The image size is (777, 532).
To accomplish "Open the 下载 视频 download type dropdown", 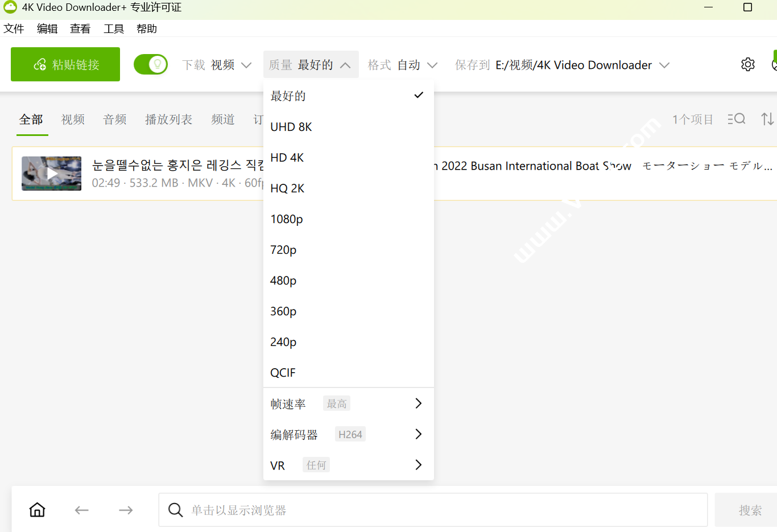I will coord(217,65).
